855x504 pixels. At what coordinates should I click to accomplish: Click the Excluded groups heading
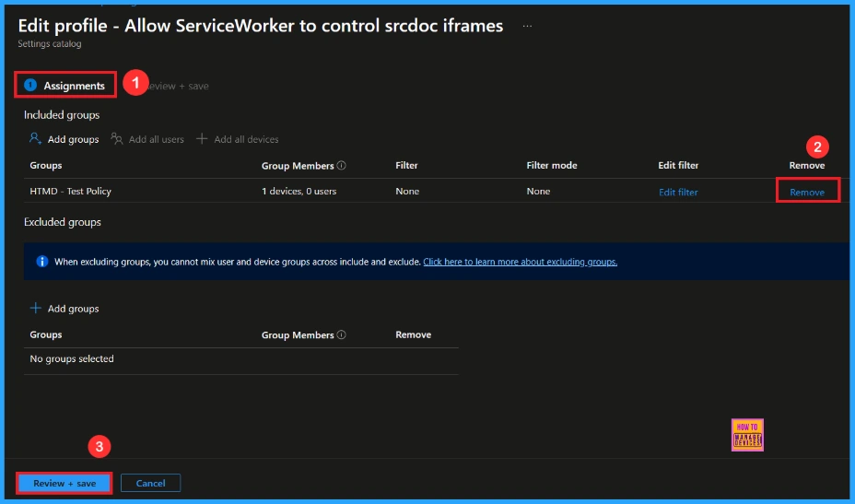[62, 222]
